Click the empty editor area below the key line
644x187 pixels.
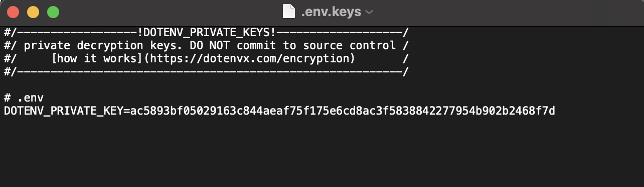pyautogui.click(x=322, y=151)
